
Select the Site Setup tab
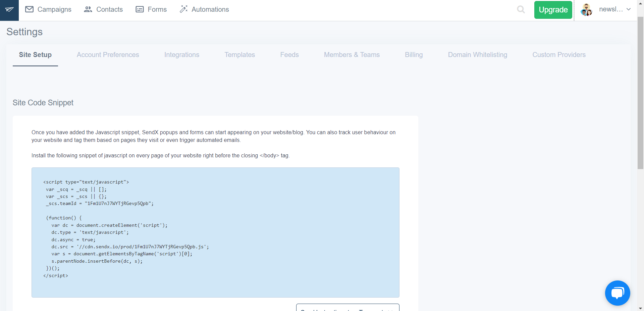coord(35,55)
